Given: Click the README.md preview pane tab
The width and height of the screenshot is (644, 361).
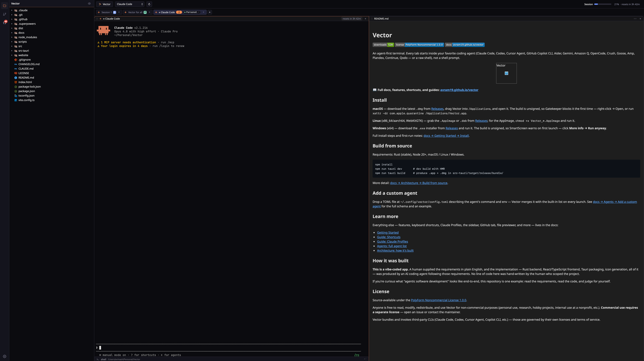Looking at the screenshot, I should point(381,18).
